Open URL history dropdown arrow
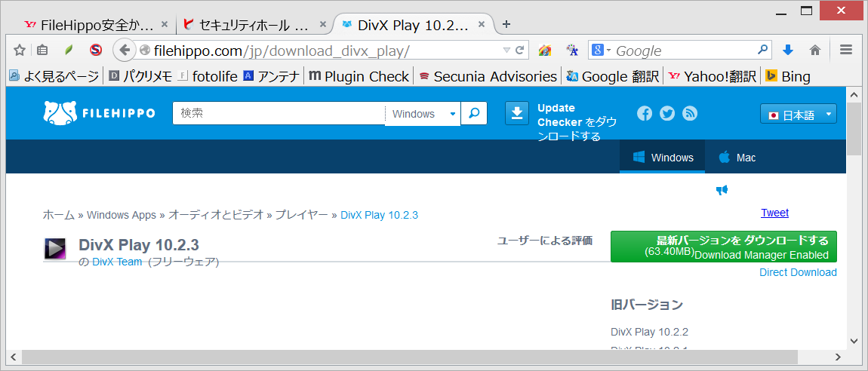 pos(506,51)
